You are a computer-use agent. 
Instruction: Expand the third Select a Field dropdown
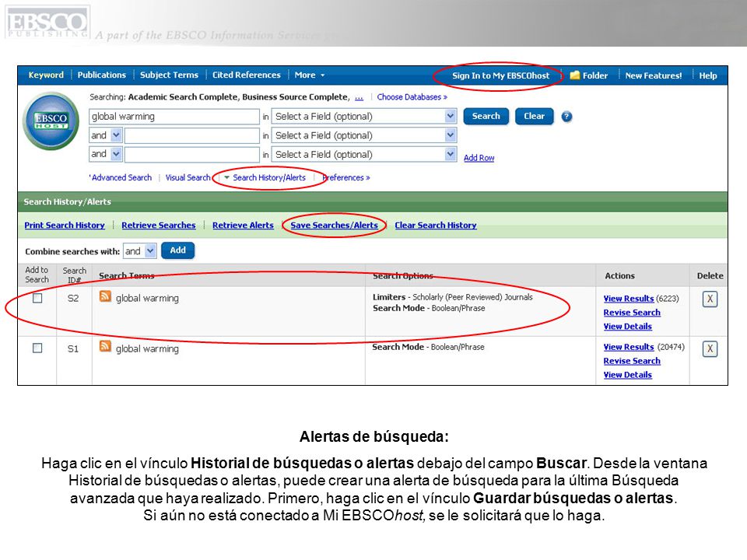(x=451, y=154)
